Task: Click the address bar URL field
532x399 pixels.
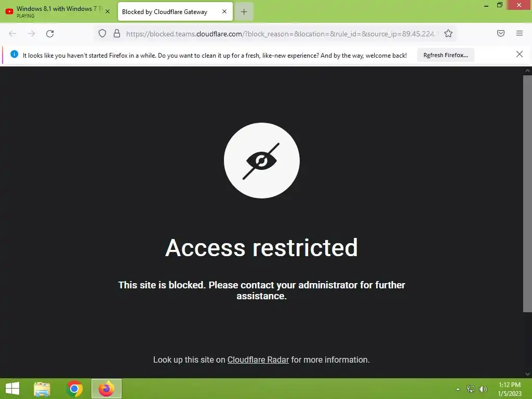Action: (x=282, y=34)
